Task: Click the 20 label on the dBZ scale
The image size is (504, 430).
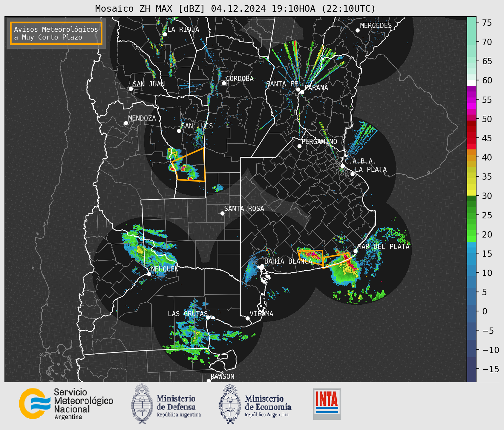Action: pyautogui.click(x=487, y=234)
